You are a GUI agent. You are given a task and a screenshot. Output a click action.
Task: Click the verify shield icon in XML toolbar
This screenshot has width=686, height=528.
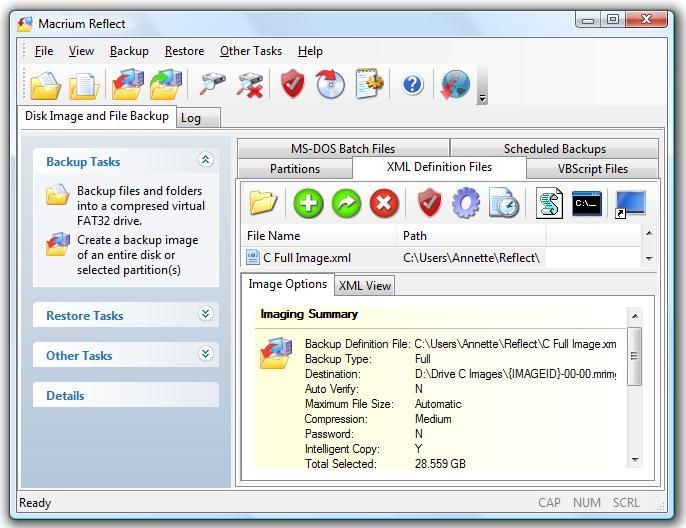click(429, 203)
